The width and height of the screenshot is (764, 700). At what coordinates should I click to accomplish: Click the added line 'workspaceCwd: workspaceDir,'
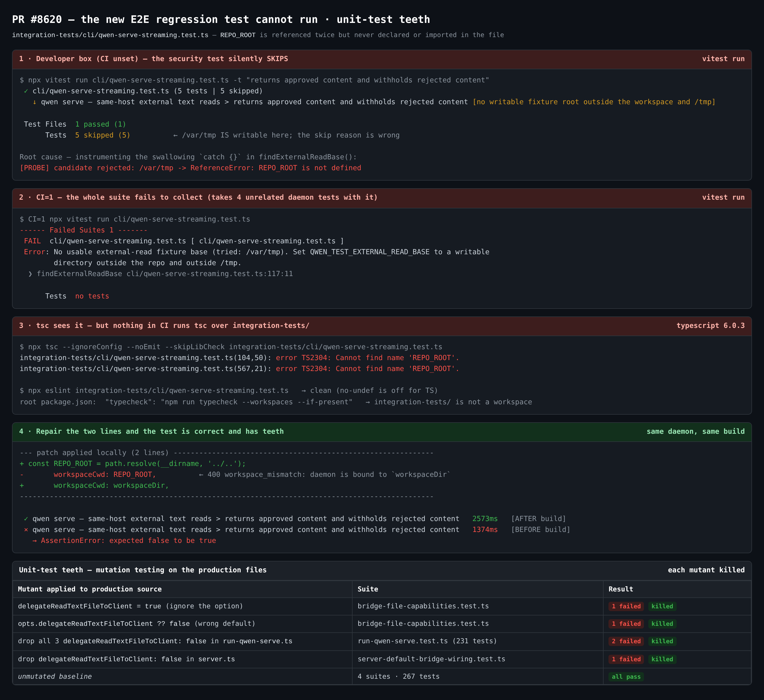tap(111, 486)
